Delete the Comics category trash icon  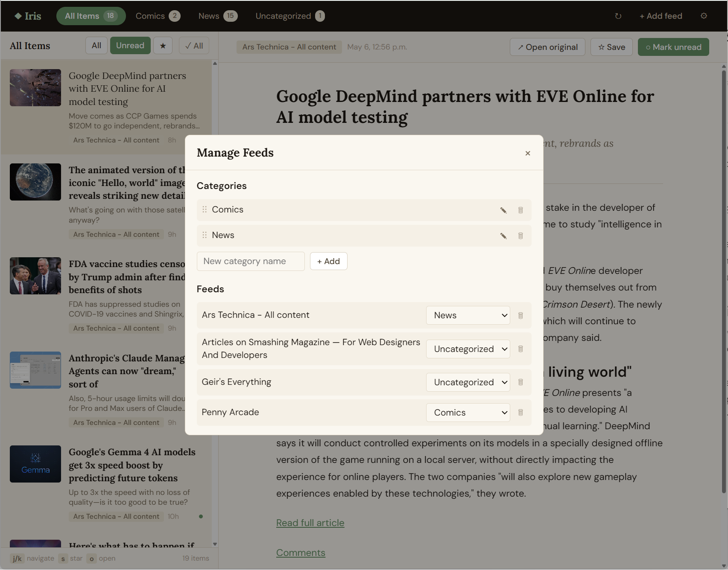520,210
